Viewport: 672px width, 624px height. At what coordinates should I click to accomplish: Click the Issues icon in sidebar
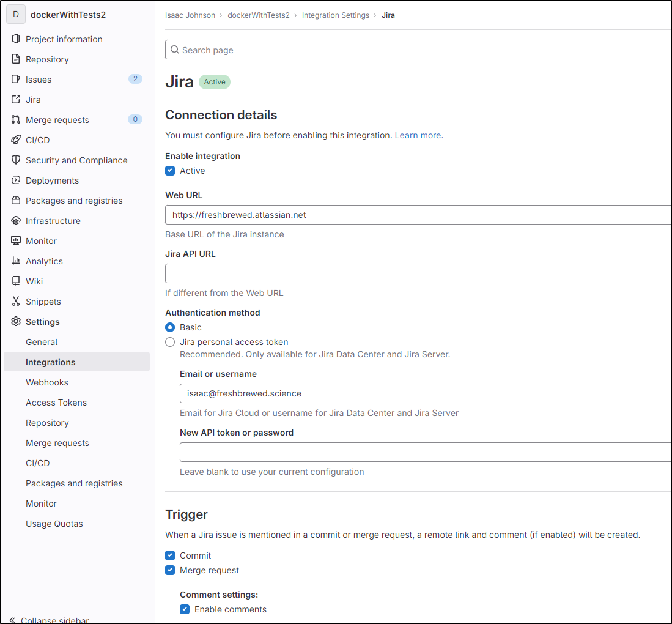pyautogui.click(x=16, y=79)
